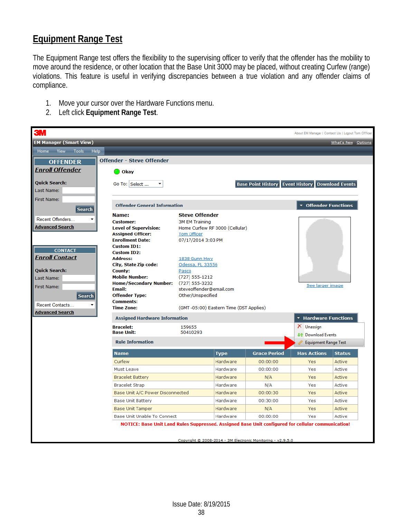Open the Enroll Offender link
403x532 pixels.
point(58,170)
